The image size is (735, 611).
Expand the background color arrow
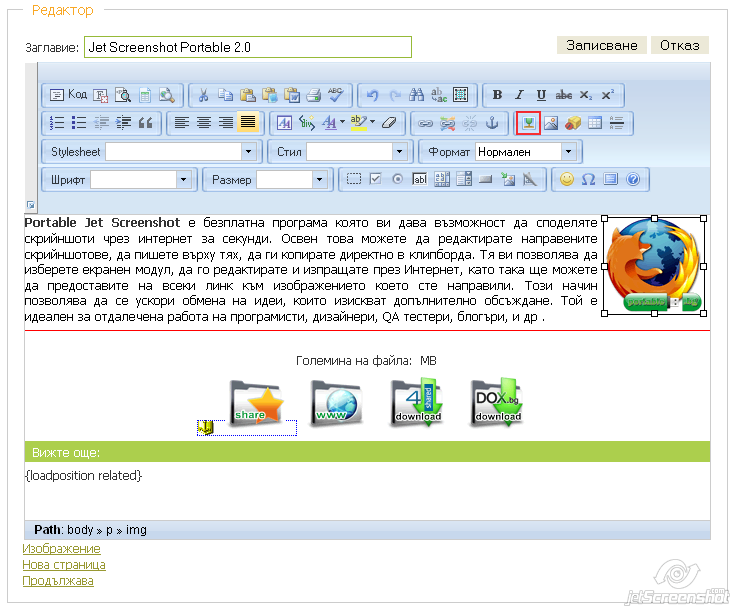pos(373,122)
